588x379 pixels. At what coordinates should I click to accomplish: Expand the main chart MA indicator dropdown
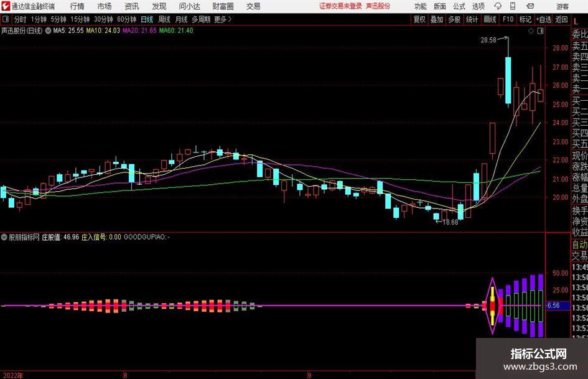(x=49, y=30)
